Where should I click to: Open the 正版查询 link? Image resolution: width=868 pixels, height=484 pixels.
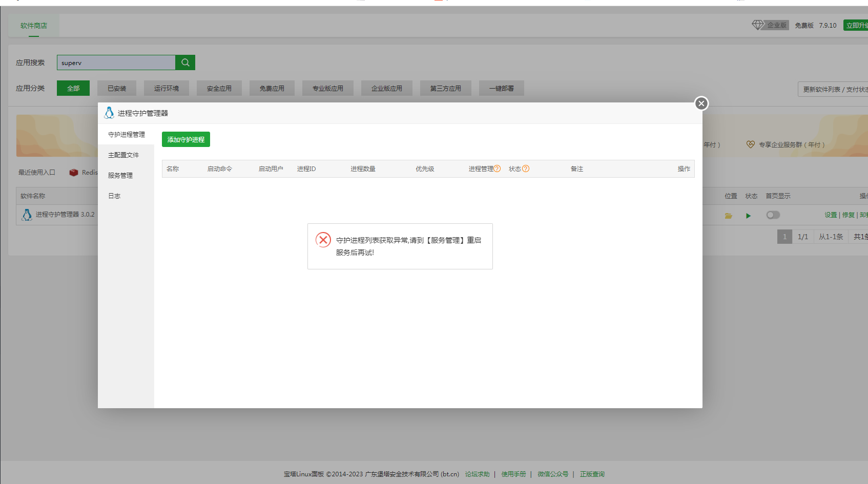point(592,474)
